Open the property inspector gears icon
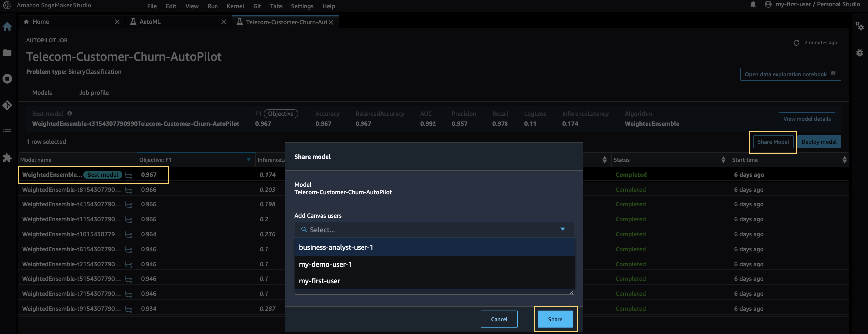The width and height of the screenshot is (868, 334). click(x=860, y=26)
